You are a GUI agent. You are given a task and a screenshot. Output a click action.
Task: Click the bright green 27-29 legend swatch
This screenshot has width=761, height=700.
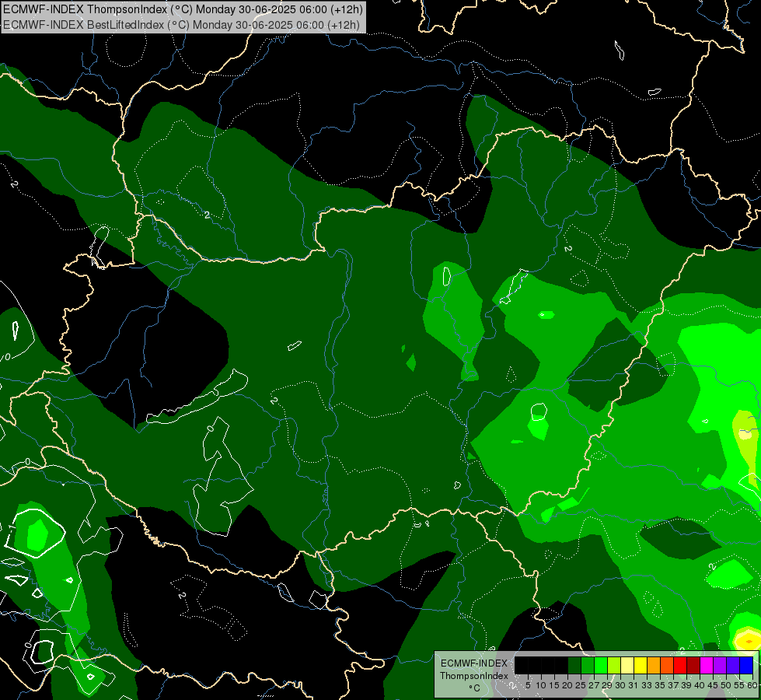tap(601, 665)
